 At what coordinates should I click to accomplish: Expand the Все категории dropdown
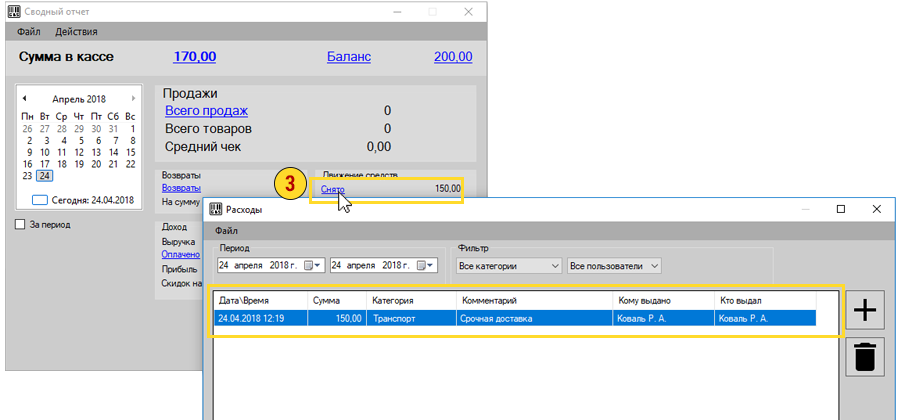click(555, 266)
